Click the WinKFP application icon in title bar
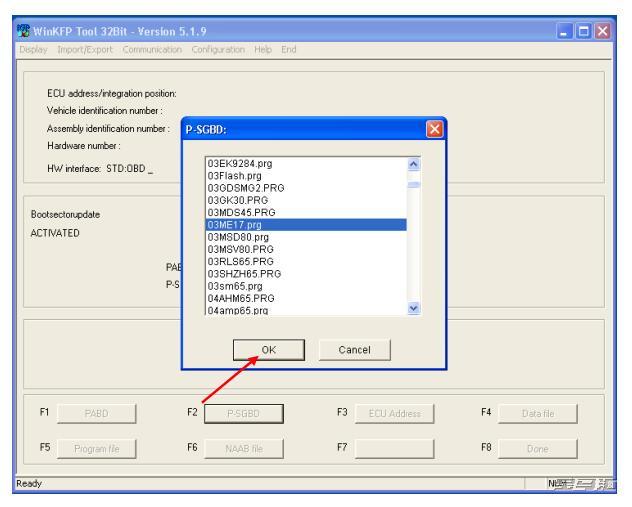 23,31
